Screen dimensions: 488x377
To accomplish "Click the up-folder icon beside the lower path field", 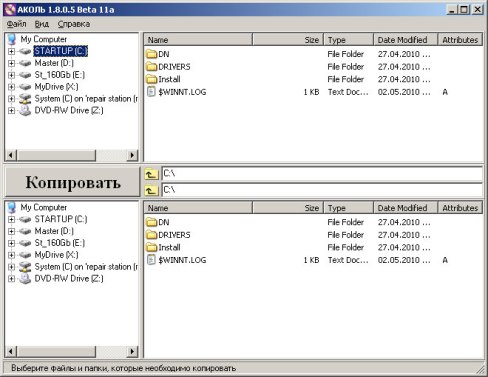I will click(151, 190).
